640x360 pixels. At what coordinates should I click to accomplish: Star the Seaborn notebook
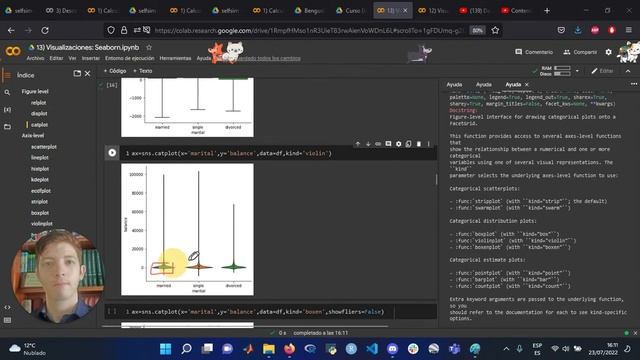149,47
